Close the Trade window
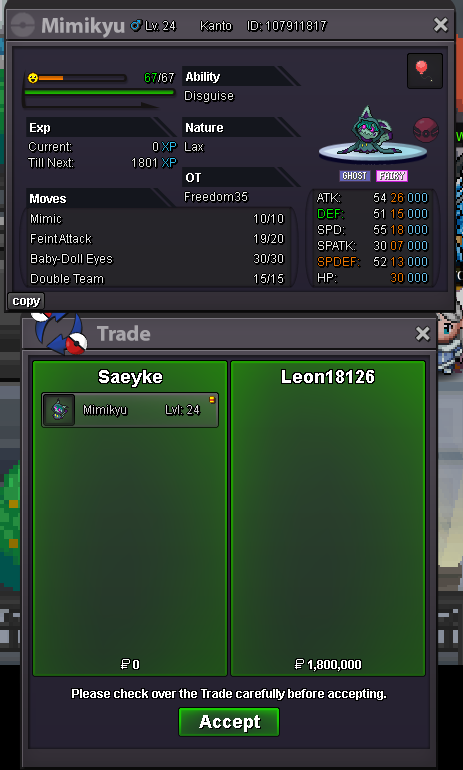The width and height of the screenshot is (463, 770). 422,334
